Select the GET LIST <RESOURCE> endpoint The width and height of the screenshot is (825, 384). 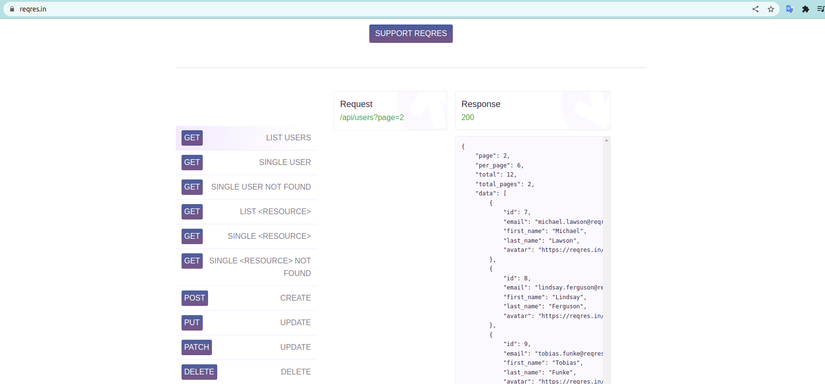246,211
